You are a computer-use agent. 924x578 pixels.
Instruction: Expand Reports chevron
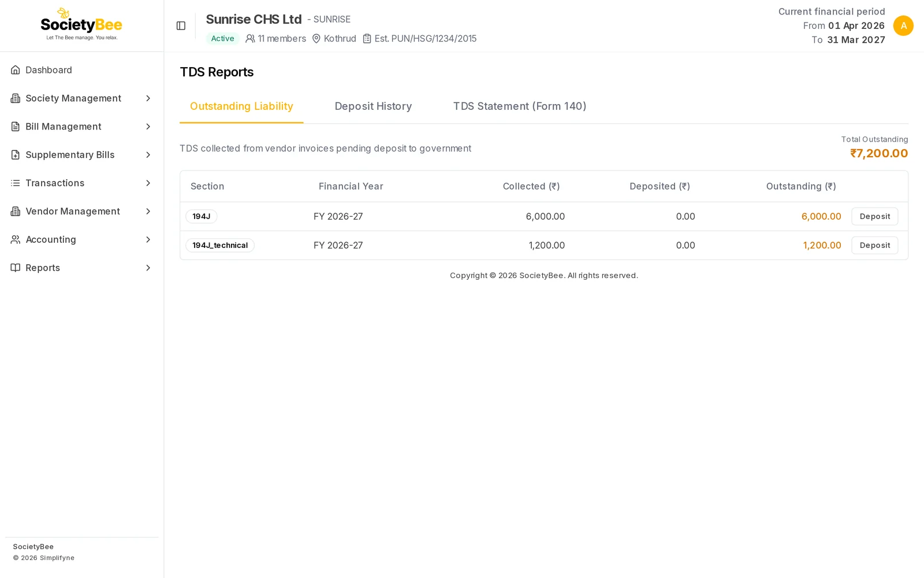[x=148, y=268]
